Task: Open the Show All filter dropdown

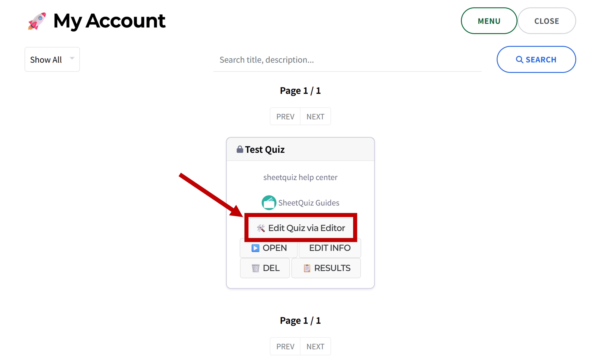Action: [x=52, y=59]
